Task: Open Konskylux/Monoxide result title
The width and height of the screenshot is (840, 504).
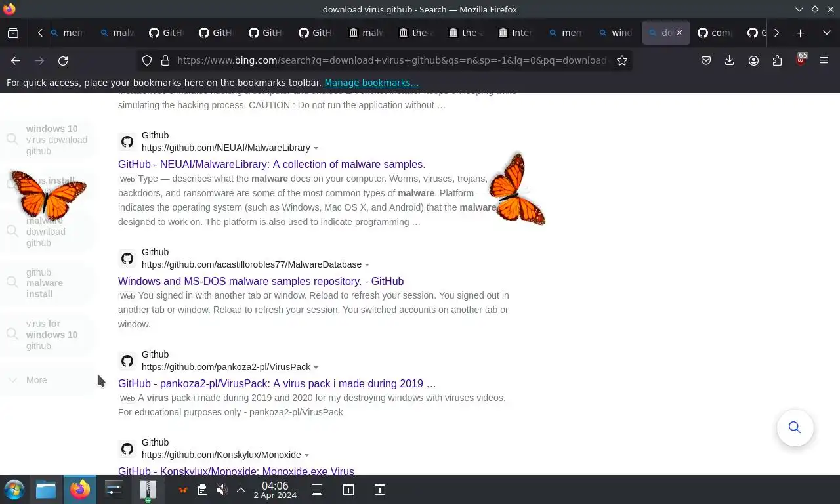Action: tap(236, 471)
